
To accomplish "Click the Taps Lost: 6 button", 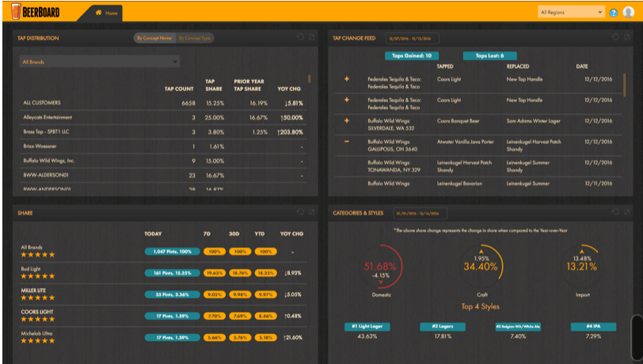I will (489, 55).
